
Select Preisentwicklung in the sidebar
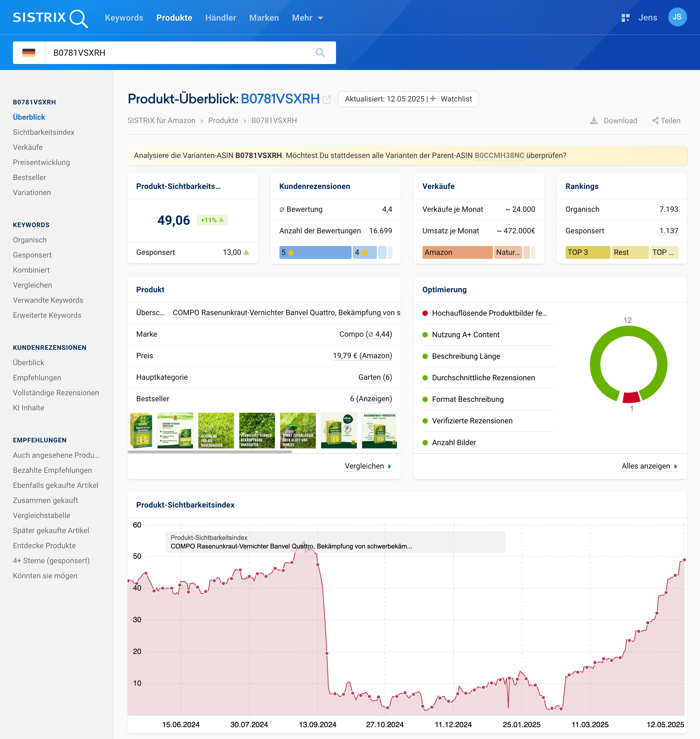coord(41,162)
